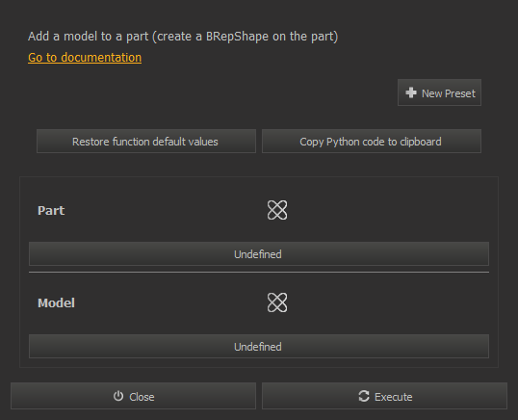
Task: Click the separator line between Part and Model
Action: coord(259,273)
